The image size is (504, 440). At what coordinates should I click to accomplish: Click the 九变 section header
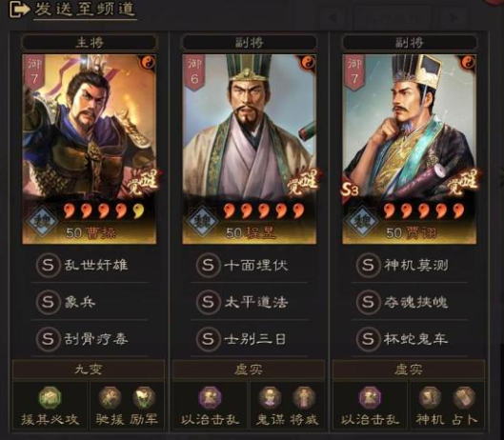click(x=89, y=370)
